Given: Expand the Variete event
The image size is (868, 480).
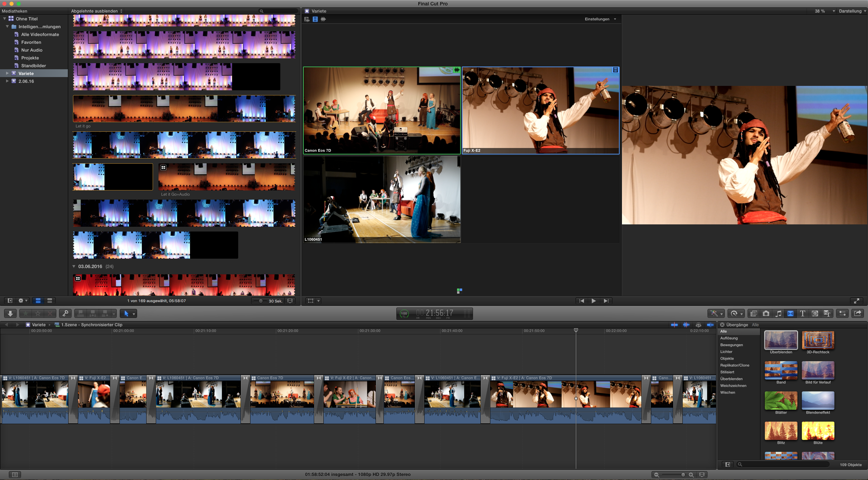Looking at the screenshot, I should pos(7,73).
